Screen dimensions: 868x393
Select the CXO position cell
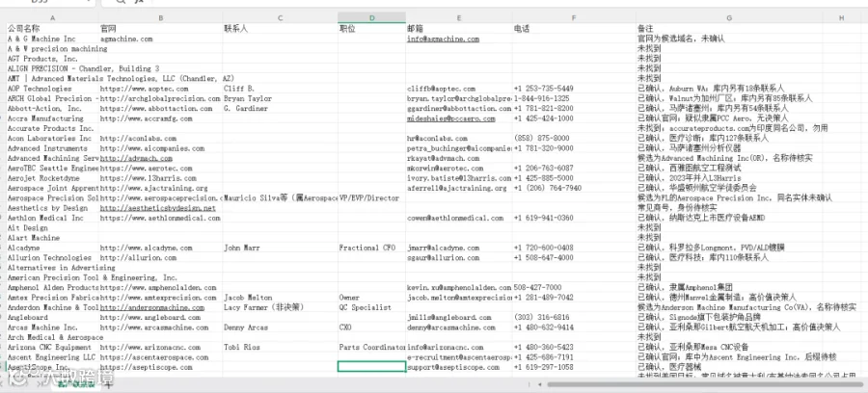(x=372, y=327)
